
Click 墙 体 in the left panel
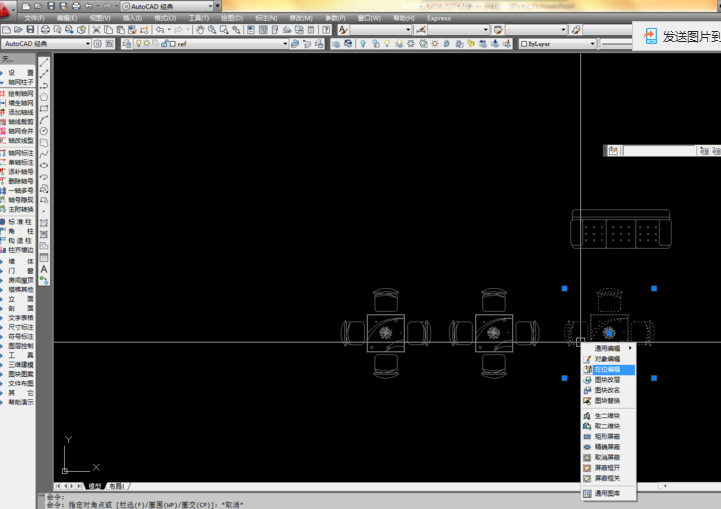tap(20, 259)
